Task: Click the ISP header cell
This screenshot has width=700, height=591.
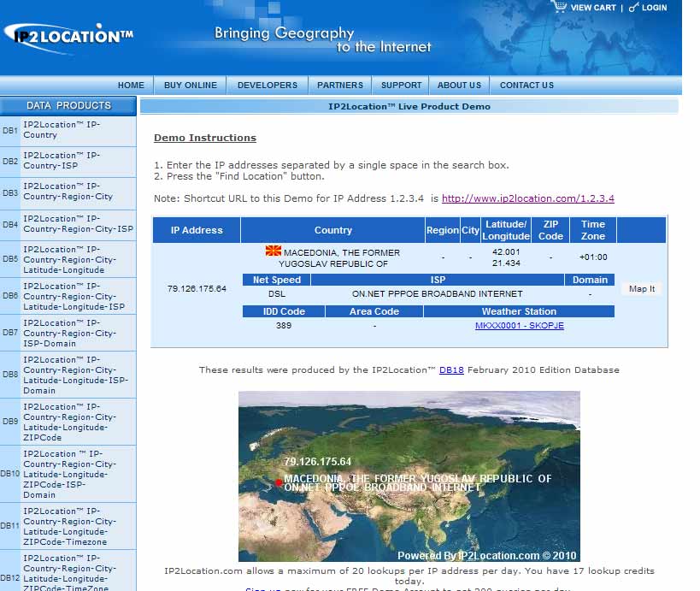Action: [x=438, y=280]
